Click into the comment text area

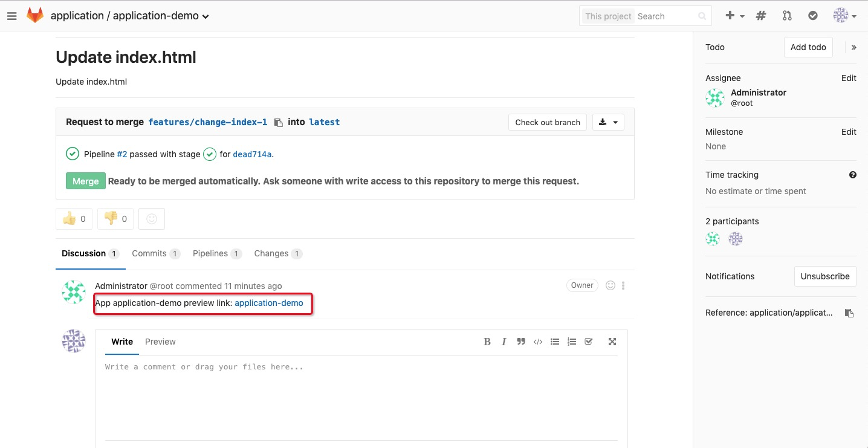tap(361, 397)
